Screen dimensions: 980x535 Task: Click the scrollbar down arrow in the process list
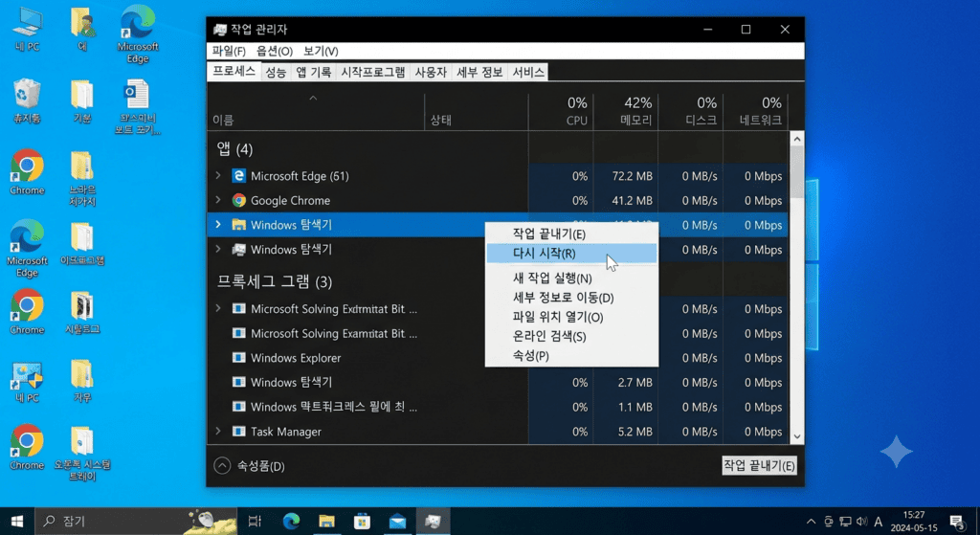(x=797, y=436)
